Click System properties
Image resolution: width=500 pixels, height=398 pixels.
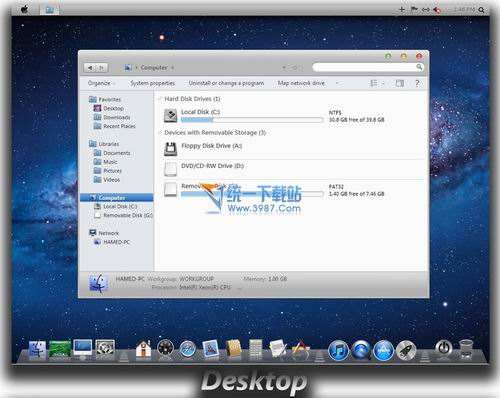(152, 83)
